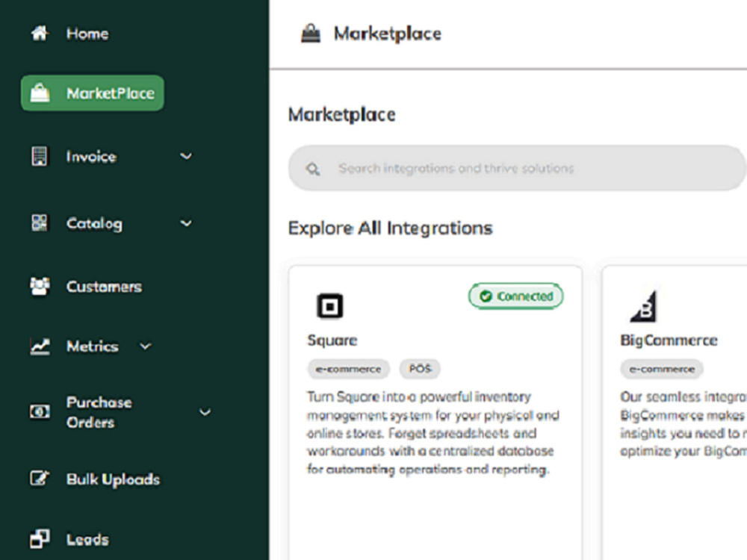This screenshot has height=560, width=747.
Task: Click the Catalog QR code icon
Action: (40, 223)
